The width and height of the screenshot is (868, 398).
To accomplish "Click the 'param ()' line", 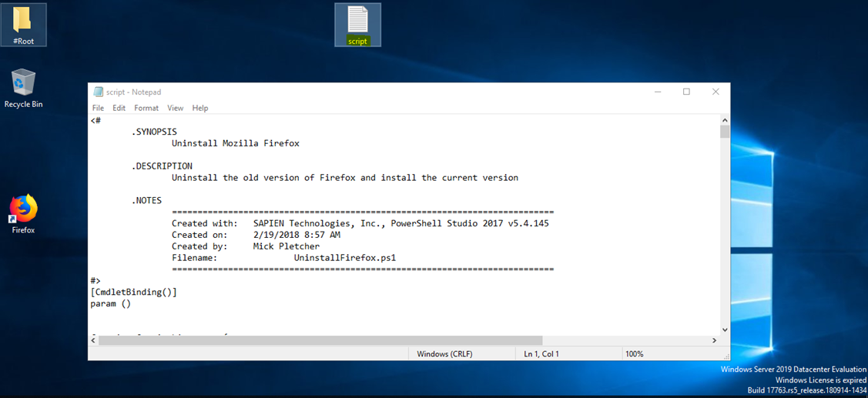I will click(110, 303).
